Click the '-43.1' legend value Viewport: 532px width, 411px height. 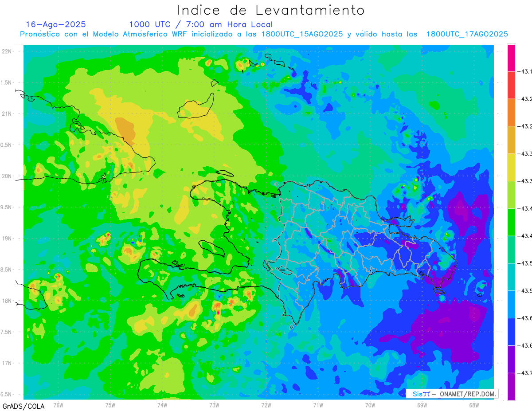(x=525, y=71)
